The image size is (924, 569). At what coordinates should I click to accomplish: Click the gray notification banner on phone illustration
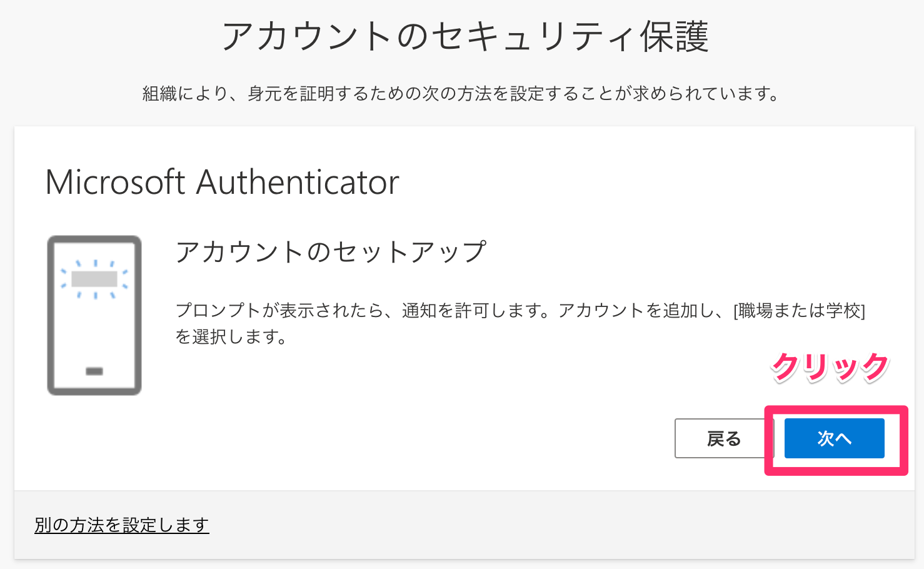click(94, 279)
